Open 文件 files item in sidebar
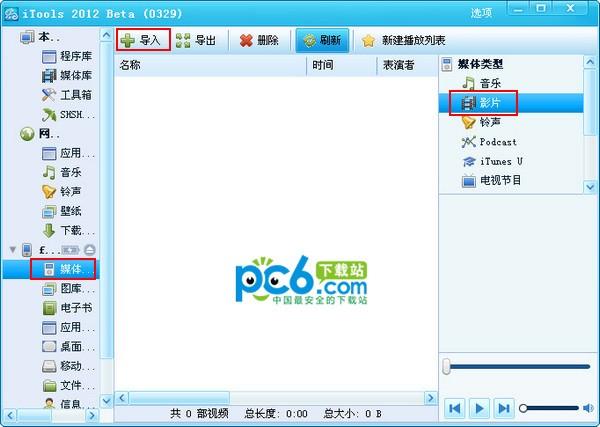The width and height of the screenshot is (600, 427). pos(68,385)
